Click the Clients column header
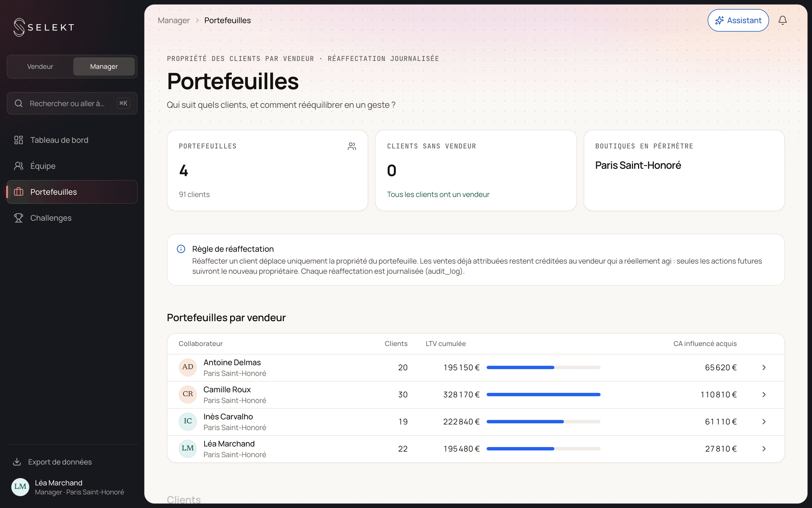Screen dimensions: 812x508 [396, 344]
